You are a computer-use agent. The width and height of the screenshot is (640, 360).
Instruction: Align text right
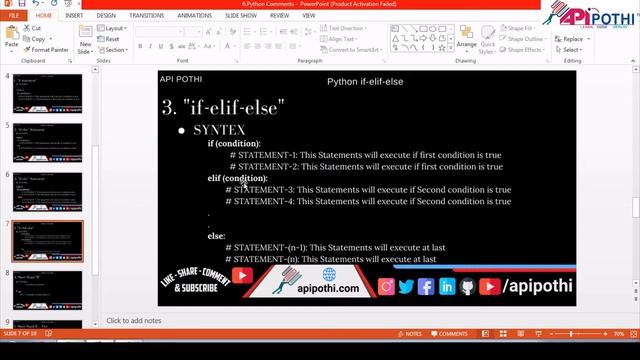pos(268,47)
